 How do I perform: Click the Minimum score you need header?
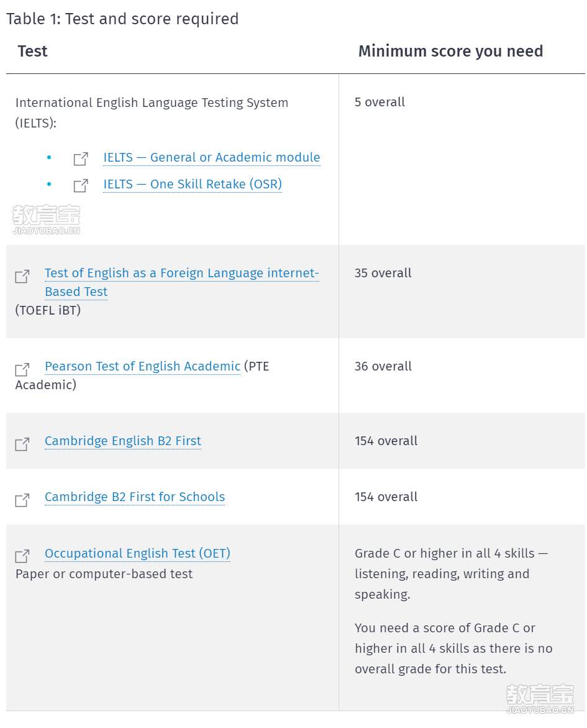(450, 51)
